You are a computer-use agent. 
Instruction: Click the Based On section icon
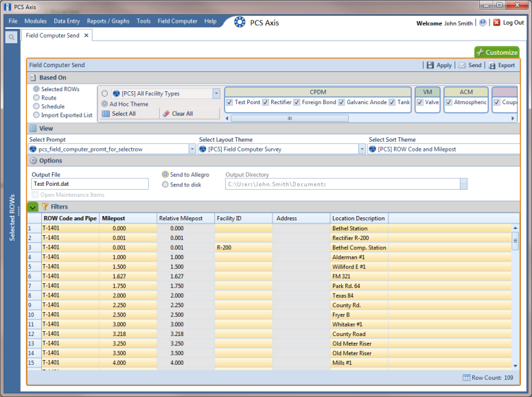(33, 77)
